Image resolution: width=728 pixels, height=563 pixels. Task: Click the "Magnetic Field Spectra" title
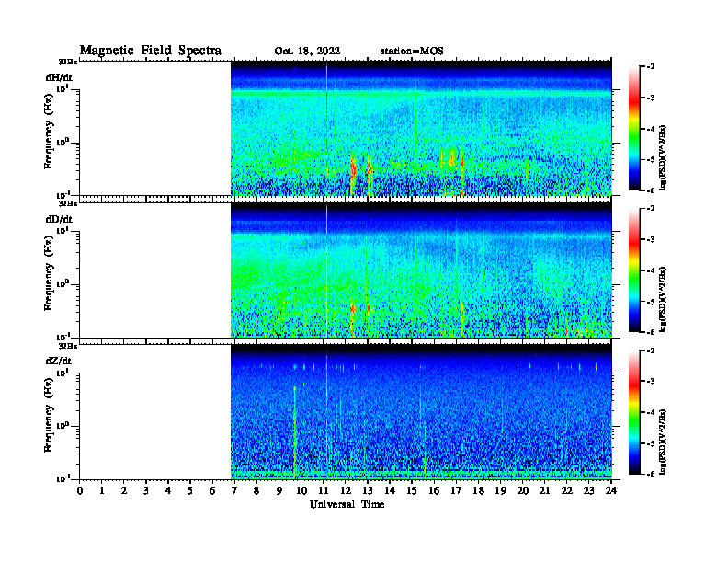pos(151,51)
